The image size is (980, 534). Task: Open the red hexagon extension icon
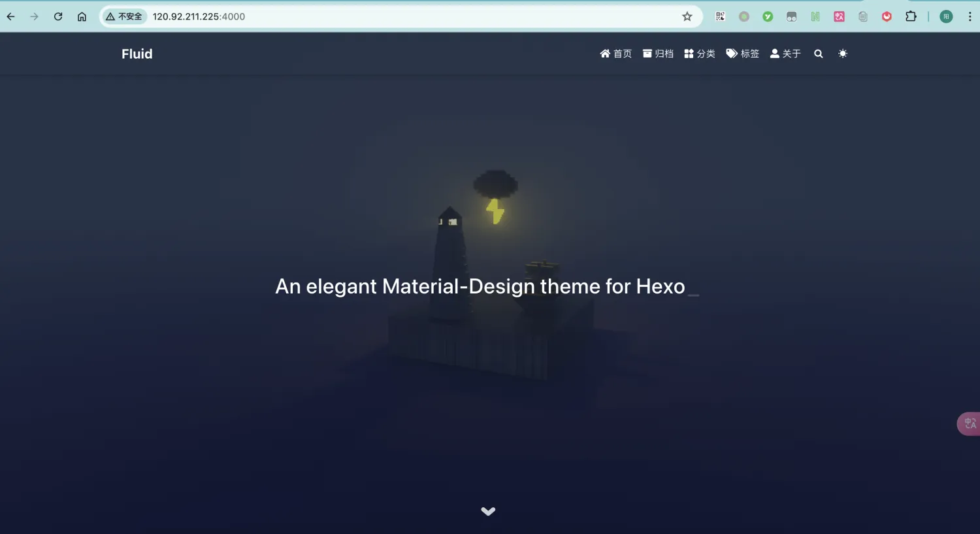pos(887,16)
